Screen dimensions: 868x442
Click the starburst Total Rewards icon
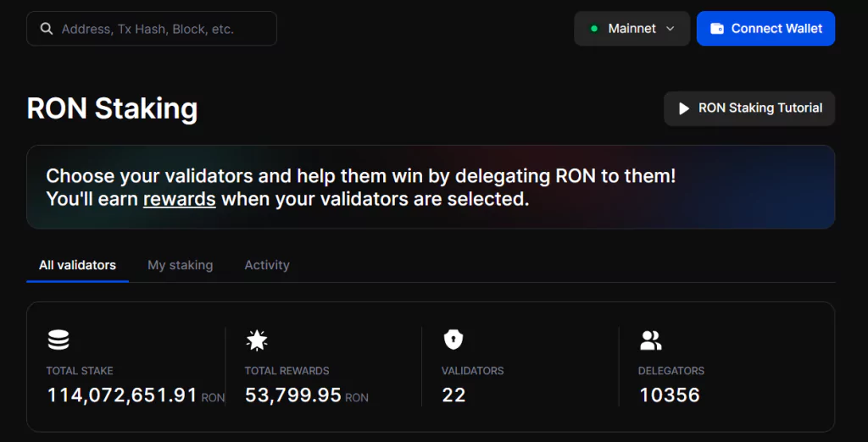(x=257, y=340)
